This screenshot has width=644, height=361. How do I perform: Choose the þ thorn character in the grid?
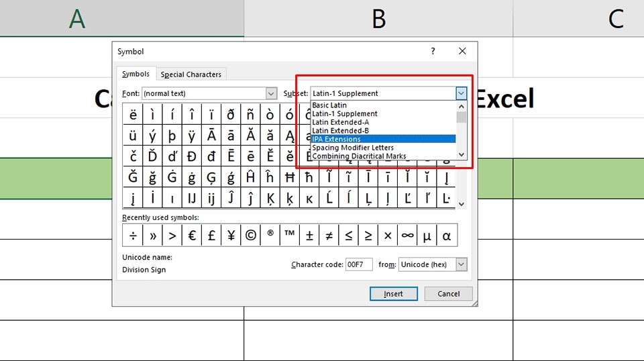pos(172,135)
